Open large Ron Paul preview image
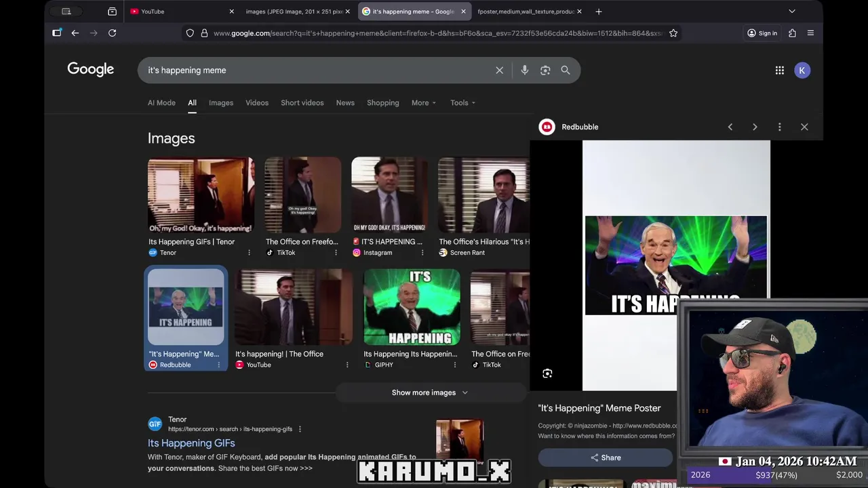Screen dimensions: 868x488 [676, 265]
